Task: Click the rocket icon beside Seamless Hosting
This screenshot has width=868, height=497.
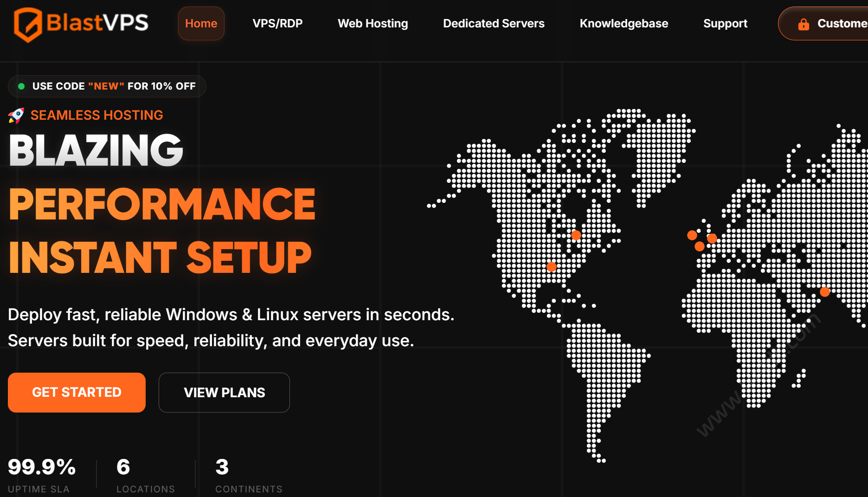Action: pyautogui.click(x=16, y=116)
